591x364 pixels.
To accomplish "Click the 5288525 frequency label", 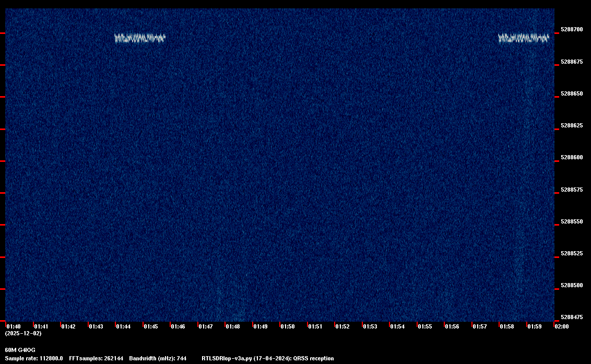I will coord(572,253).
